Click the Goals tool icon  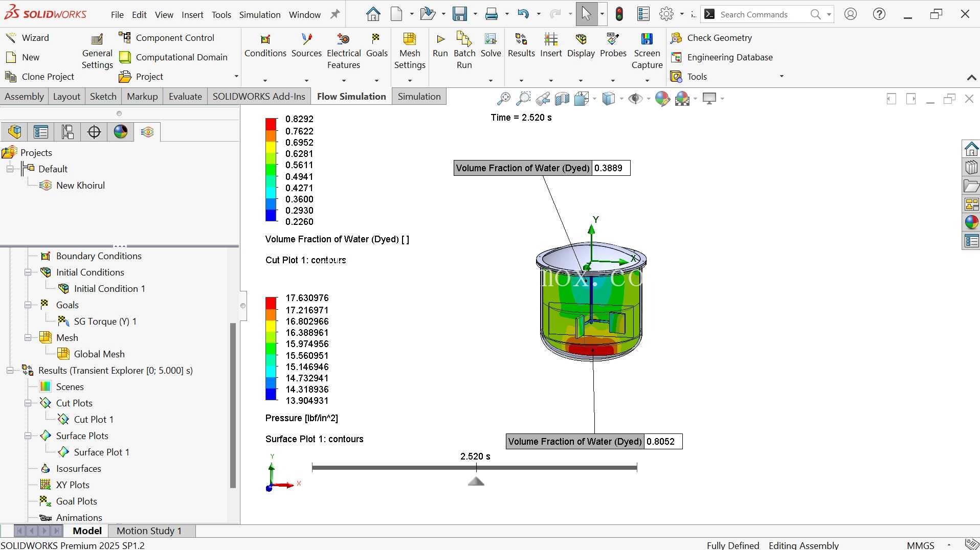(376, 39)
